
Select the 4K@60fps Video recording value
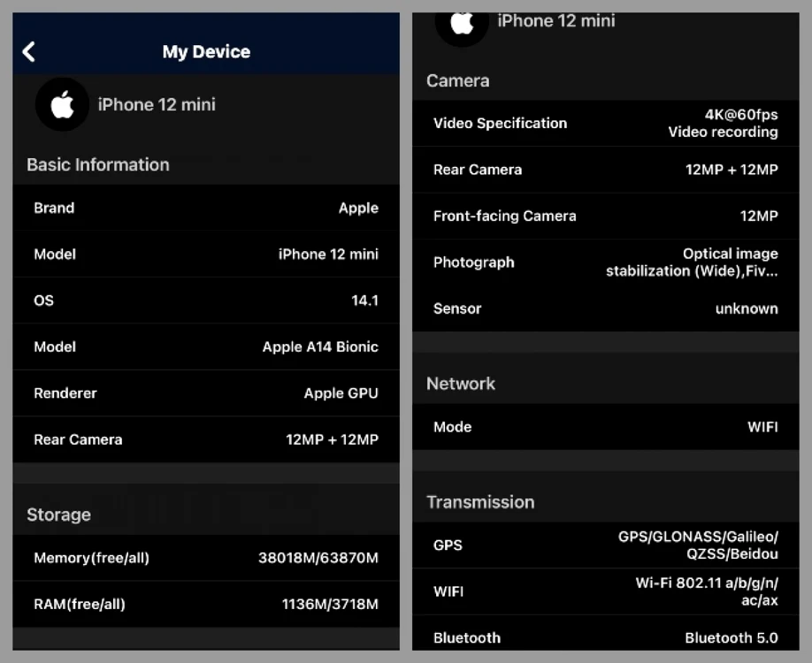[x=723, y=123]
